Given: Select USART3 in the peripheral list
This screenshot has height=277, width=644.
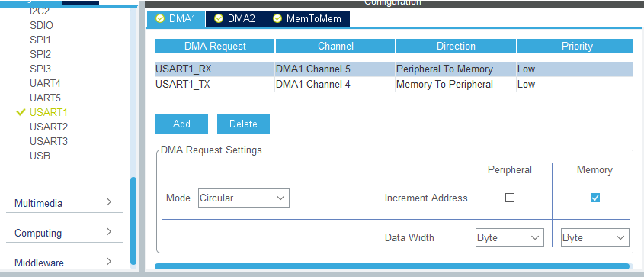Looking at the screenshot, I should point(49,141).
